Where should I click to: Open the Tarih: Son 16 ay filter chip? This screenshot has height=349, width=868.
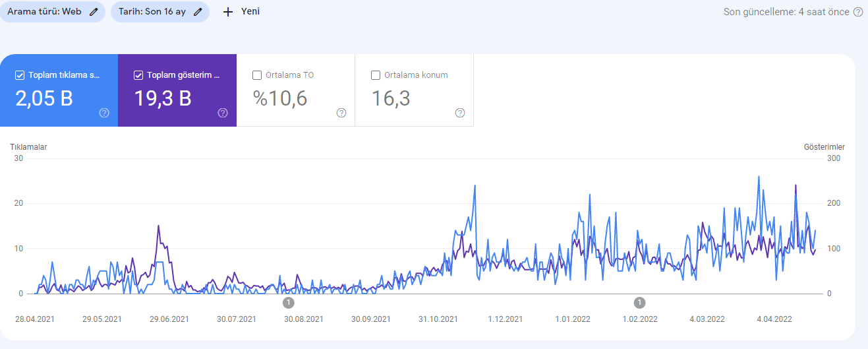coord(160,12)
